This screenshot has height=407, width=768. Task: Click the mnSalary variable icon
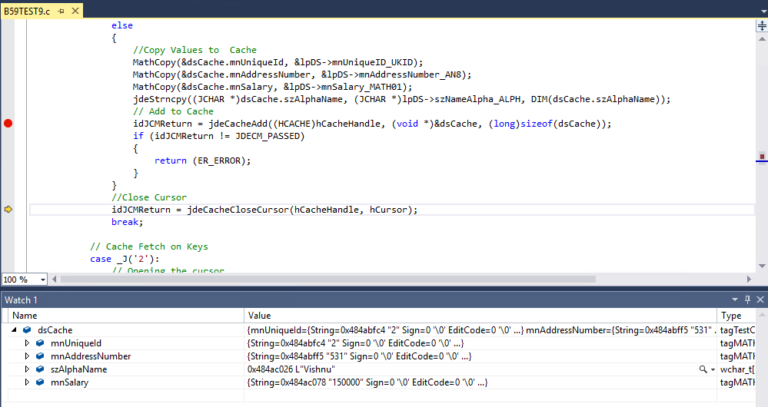coord(40,383)
